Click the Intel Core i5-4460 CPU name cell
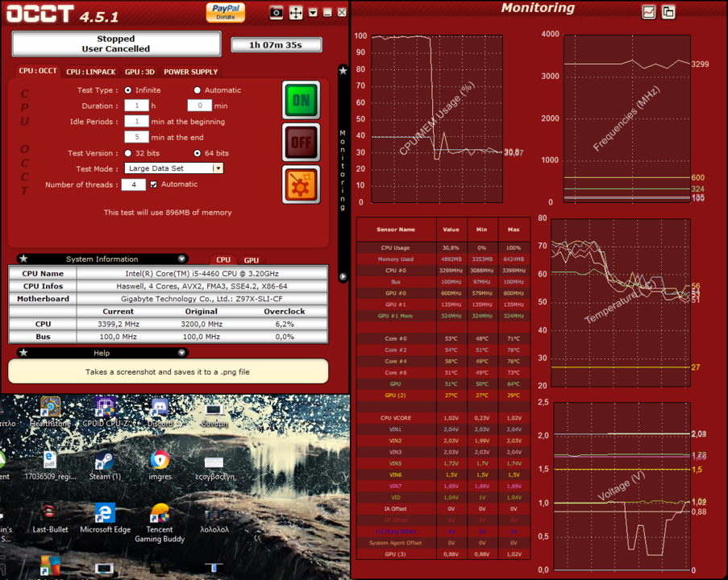 (x=202, y=273)
